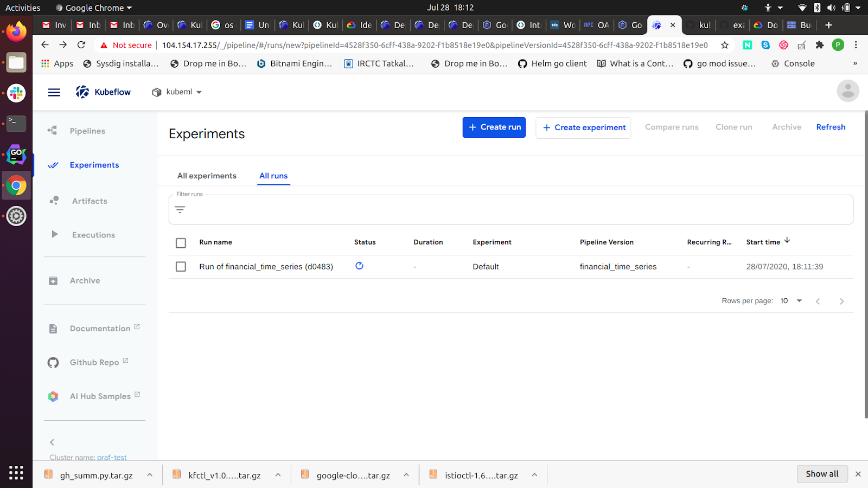The width and height of the screenshot is (868, 488).
Task: Open the Archive section
Action: 85,280
